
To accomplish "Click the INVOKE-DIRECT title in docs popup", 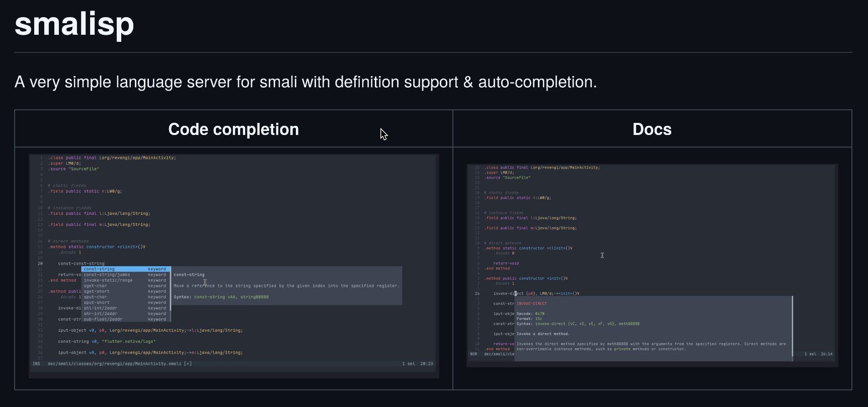I will pos(531,304).
